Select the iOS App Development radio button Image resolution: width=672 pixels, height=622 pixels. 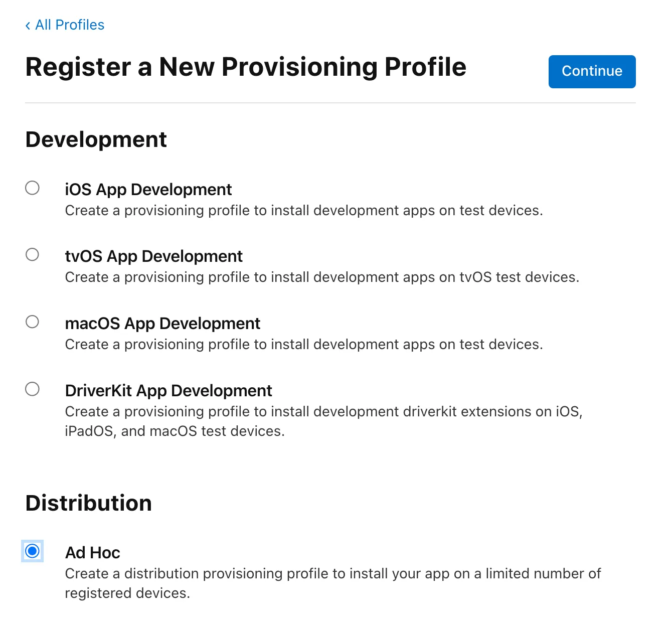33,188
